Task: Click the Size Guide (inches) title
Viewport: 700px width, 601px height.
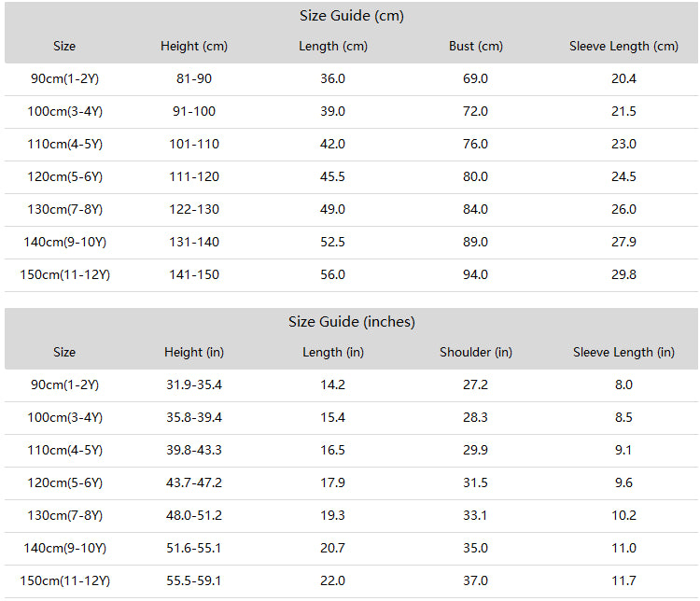Action: coord(351,322)
